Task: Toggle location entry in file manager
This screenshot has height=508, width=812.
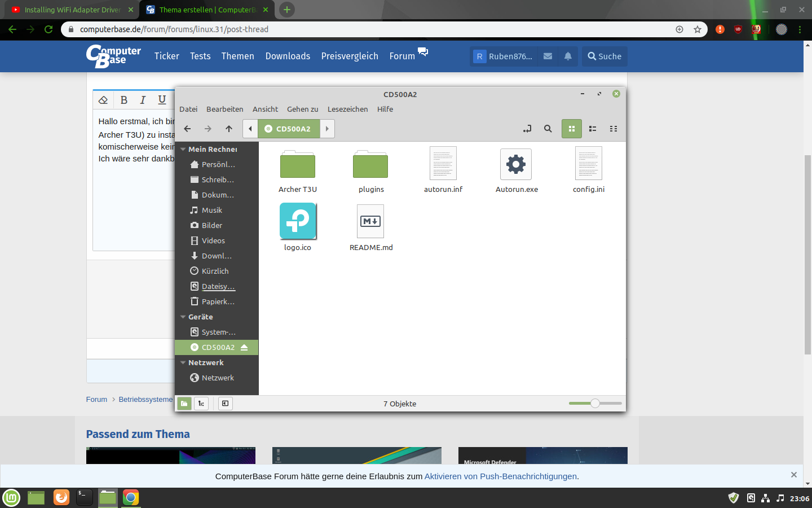Action: pos(527,129)
